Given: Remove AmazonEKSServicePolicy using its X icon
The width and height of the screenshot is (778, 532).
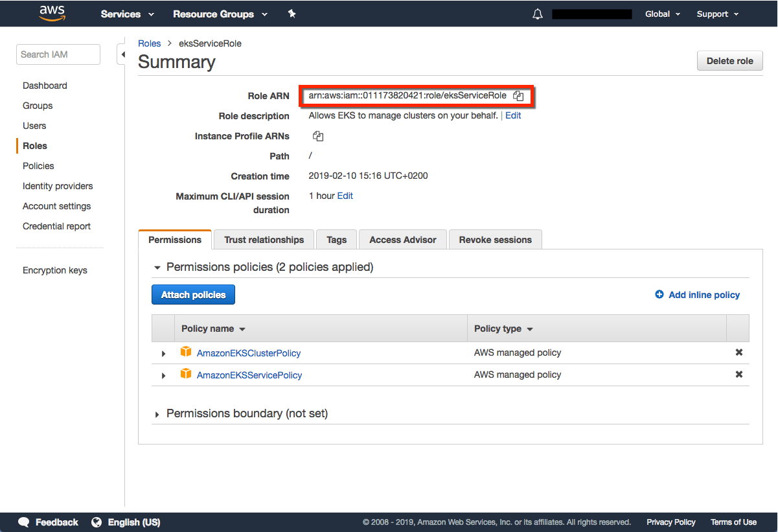Looking at the screenshot, I should tap(739, 375).
